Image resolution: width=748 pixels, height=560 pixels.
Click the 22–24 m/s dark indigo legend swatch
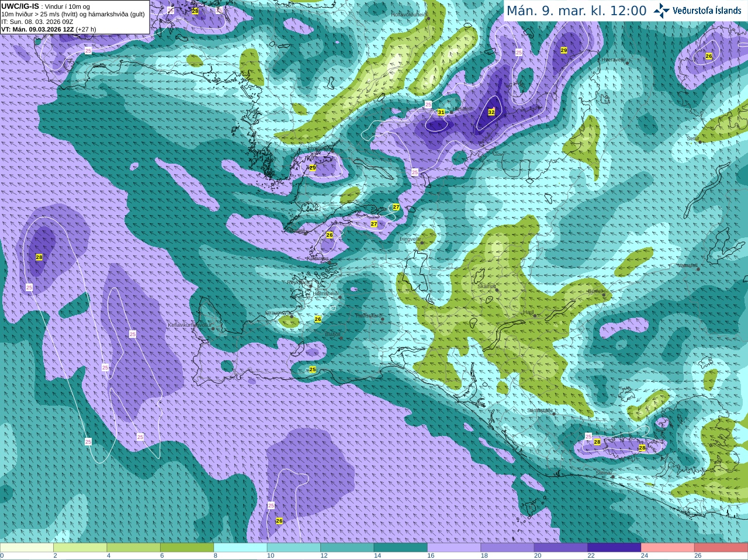(x=614, y=548)
